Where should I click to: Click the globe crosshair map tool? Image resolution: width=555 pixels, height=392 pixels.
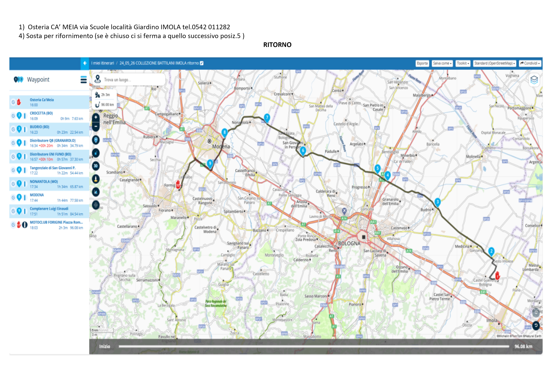point(96,205)
